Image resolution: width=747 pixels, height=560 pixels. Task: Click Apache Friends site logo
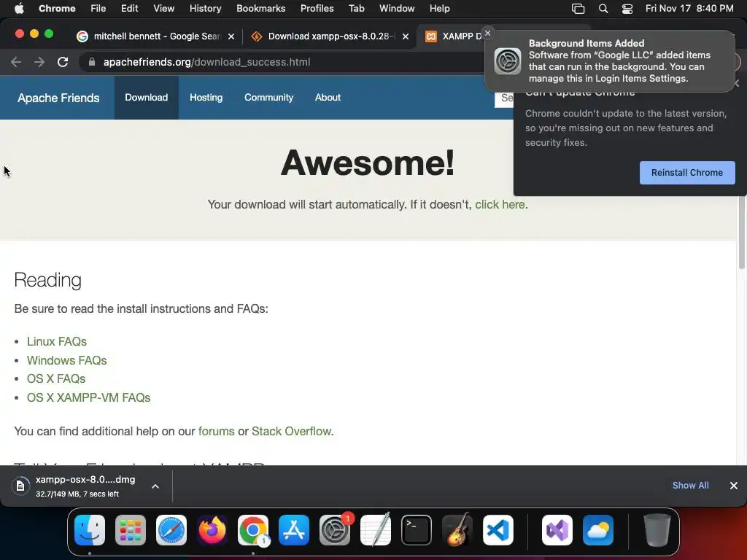tap(58, 98)
